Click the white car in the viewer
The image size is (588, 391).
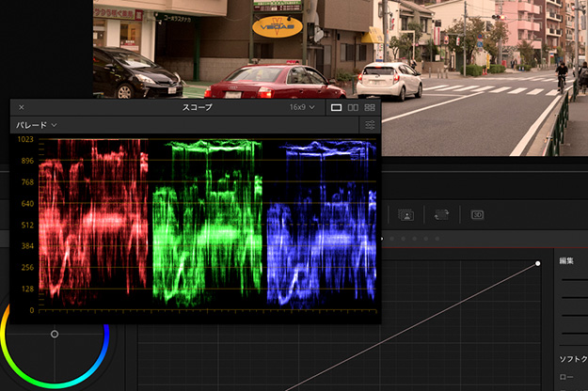[x=389, y=80]
